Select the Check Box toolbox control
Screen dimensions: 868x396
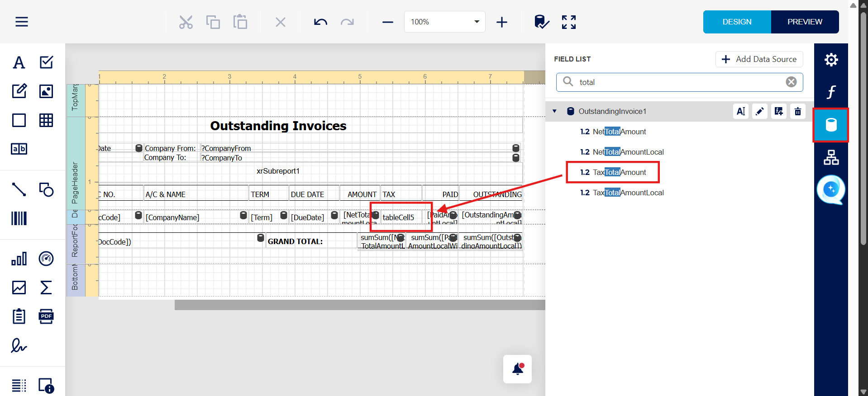46,62
